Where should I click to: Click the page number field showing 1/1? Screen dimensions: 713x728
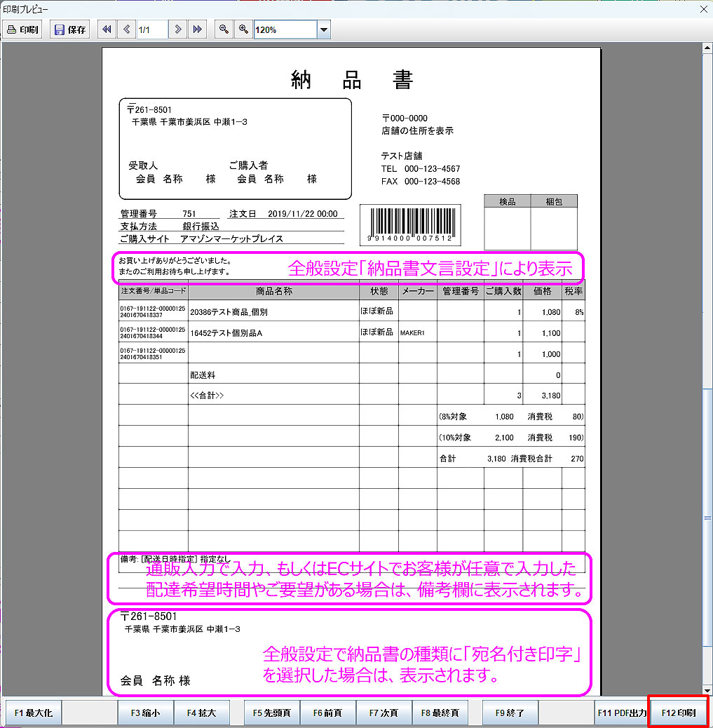point(151,29)
